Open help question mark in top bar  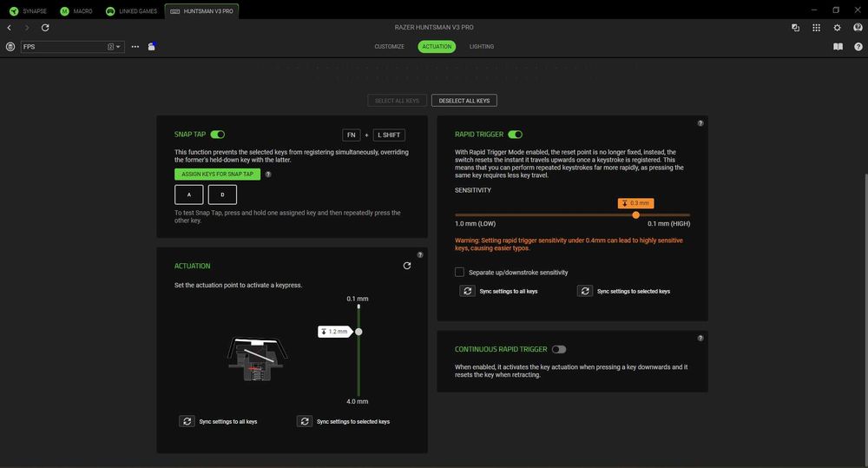click(x=858, y=47)
